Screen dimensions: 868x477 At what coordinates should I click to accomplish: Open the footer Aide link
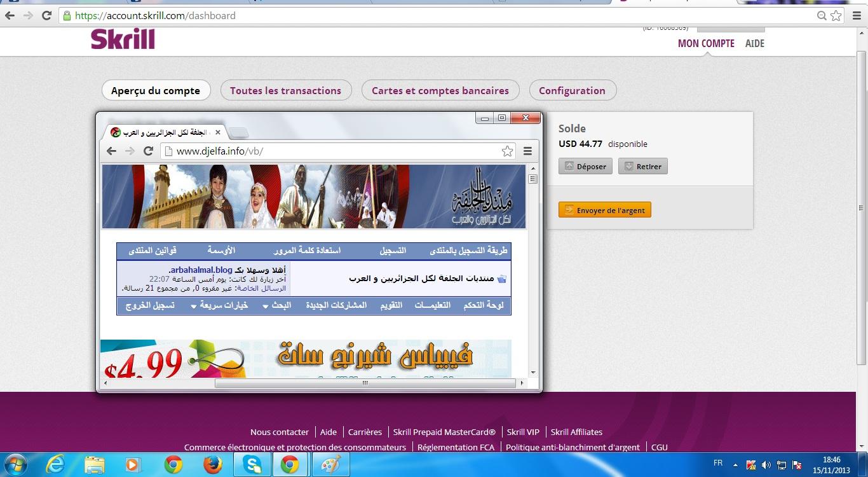click(x=329, y=432)
